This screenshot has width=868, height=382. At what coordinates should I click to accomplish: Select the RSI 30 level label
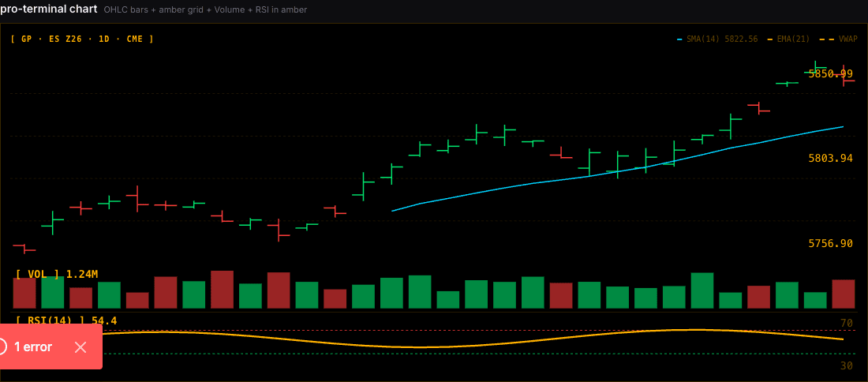coord(847,366)
